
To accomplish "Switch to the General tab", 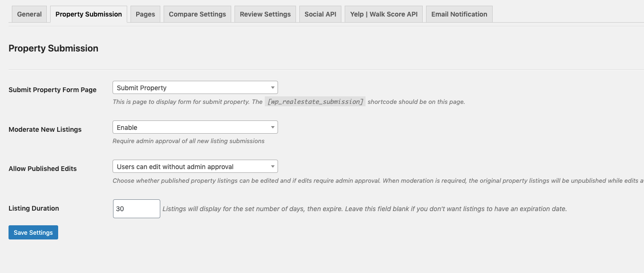I will tap(29, 14).
